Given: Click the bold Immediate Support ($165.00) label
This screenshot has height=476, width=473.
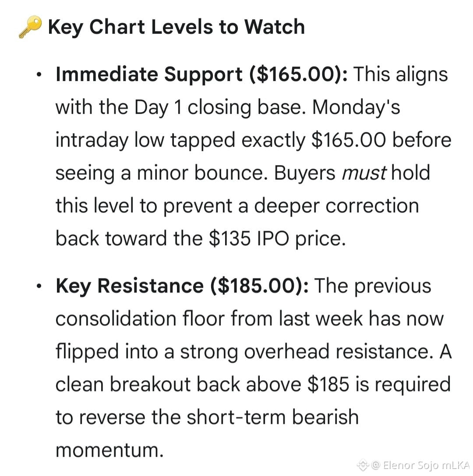Looking at the screenshot, I should (x=201, y=74).
